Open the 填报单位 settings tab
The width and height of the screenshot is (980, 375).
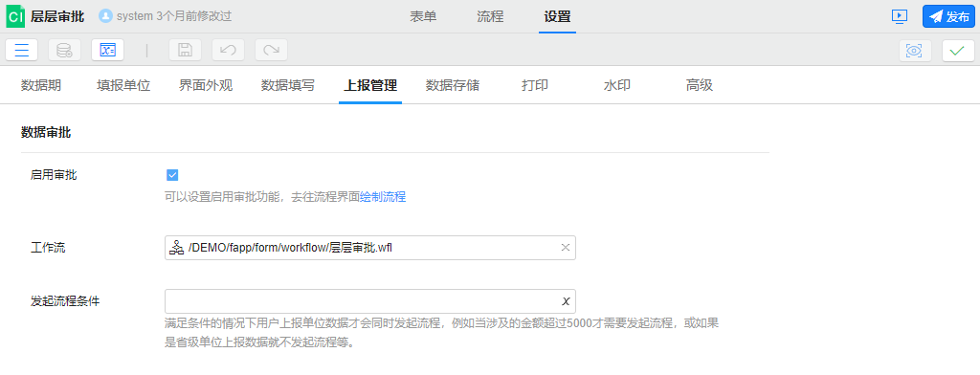click(x=123, y=86)
